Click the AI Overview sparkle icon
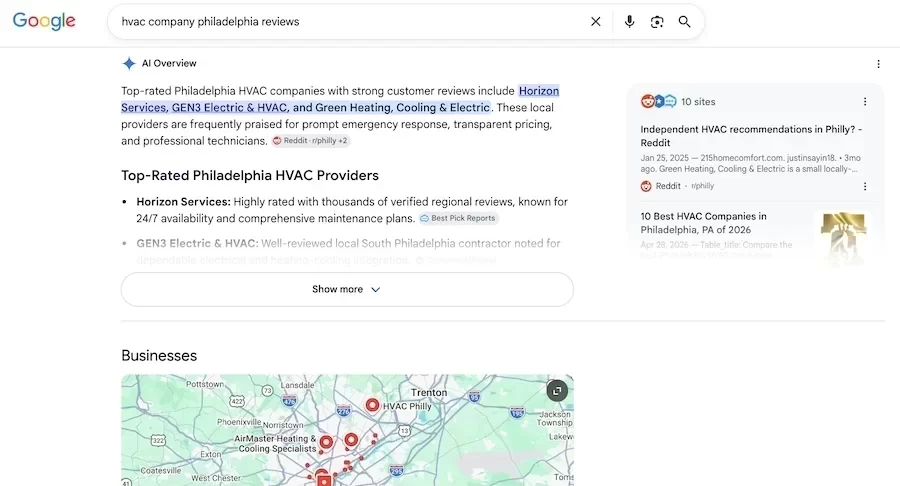 pyautogui.click(x=129, y=63)
